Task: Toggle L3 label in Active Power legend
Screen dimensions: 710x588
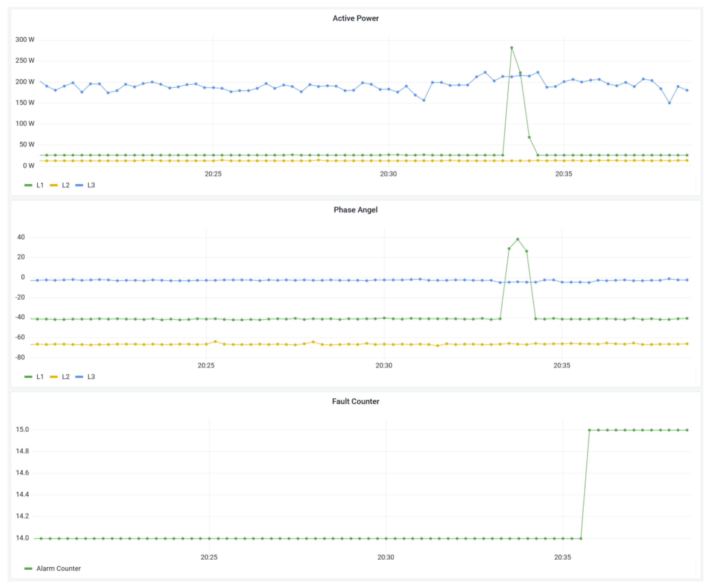Action: (x=91, y=185)
